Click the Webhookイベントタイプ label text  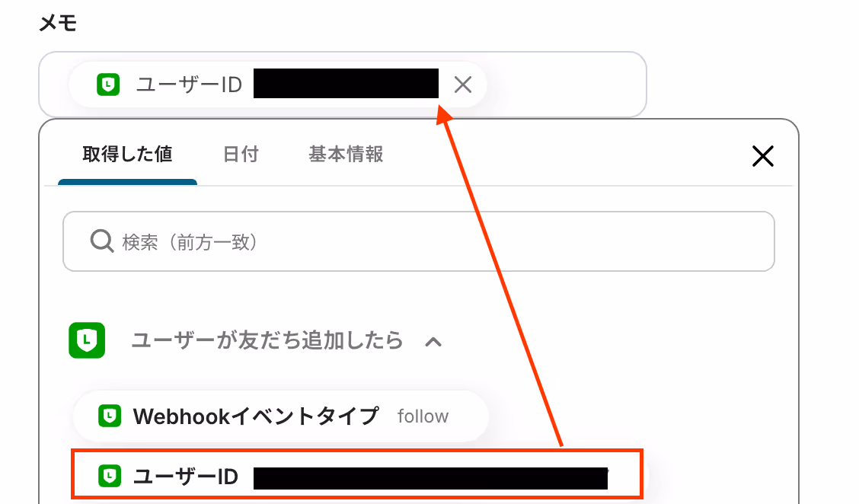[256, 416]
